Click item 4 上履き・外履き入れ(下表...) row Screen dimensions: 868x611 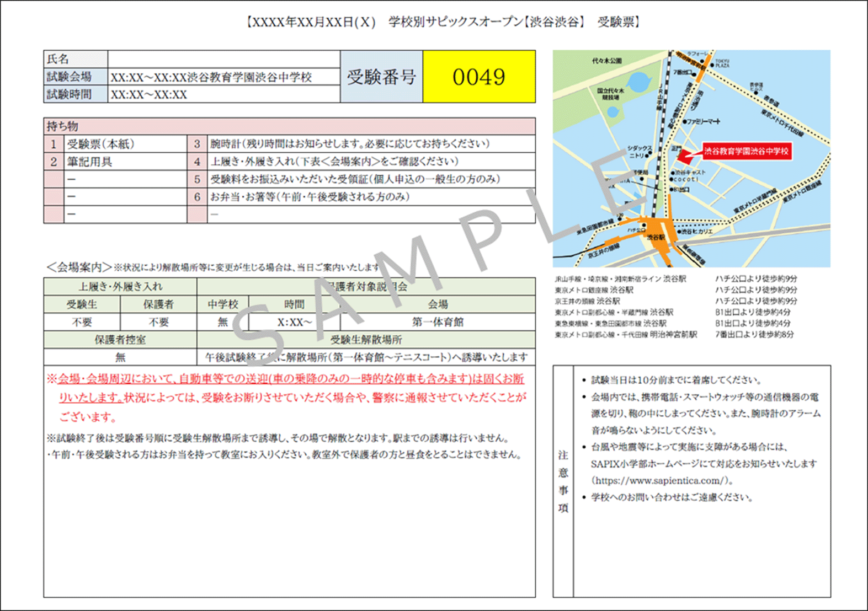tap(361, 162)
